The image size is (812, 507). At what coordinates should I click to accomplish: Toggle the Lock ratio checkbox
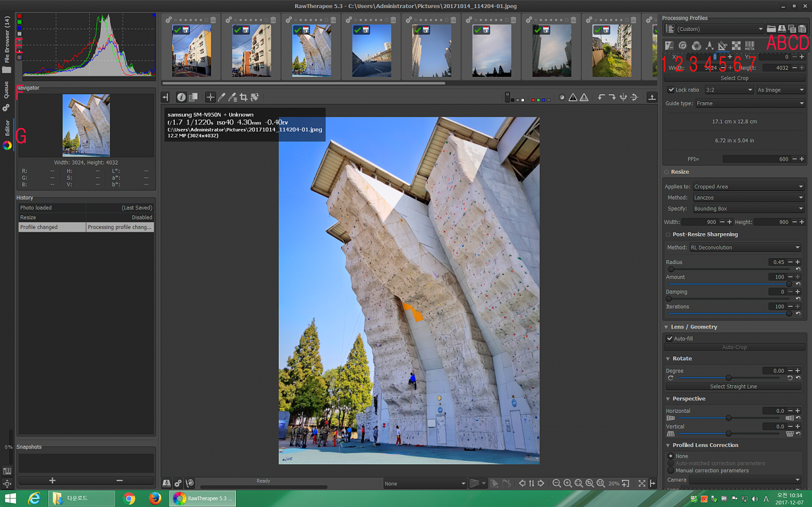(x=671, y=90)
